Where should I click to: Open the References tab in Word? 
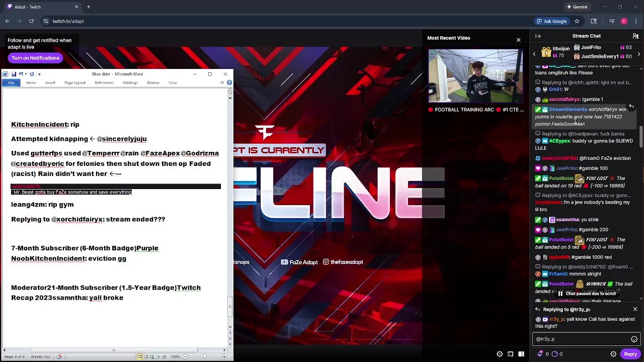point(104,83)
